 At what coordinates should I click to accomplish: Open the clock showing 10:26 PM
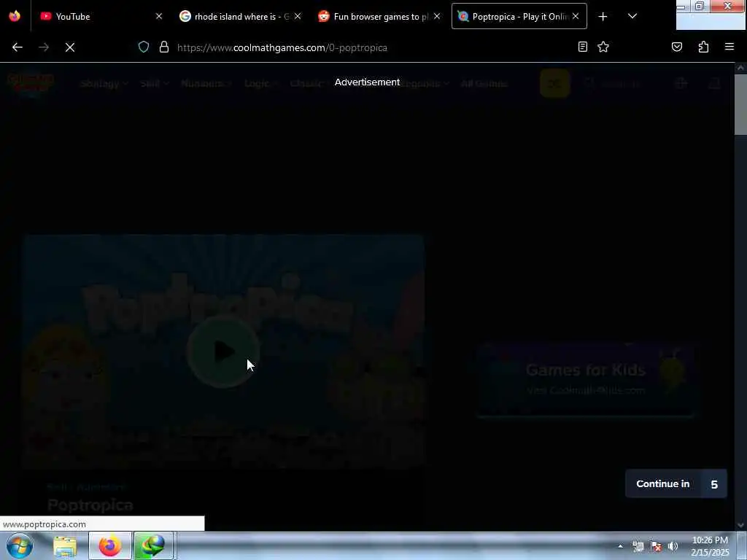point(710,546)
